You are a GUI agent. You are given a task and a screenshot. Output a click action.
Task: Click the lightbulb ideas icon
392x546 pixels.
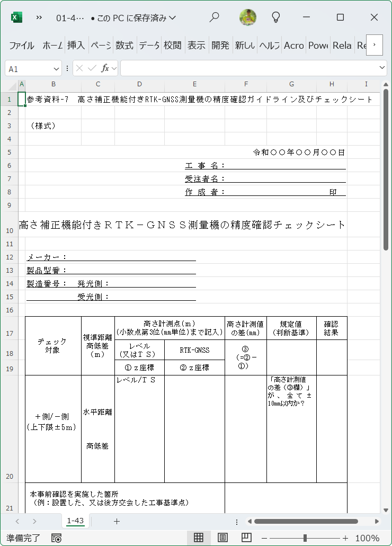pos(275,17)
